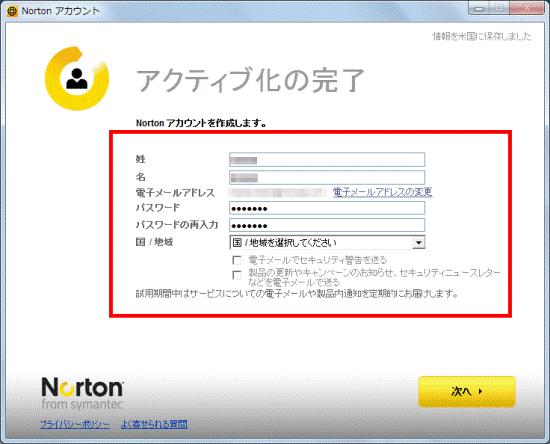This screenshot has height=444, width=550.
Task: Focus the 名 (first name) input field
Action: pos(327,177)
